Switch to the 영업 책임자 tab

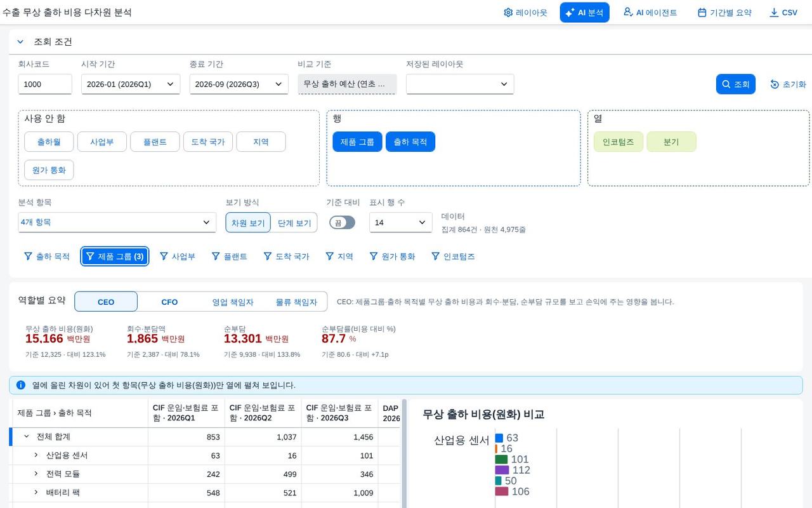tap(233, 302)
